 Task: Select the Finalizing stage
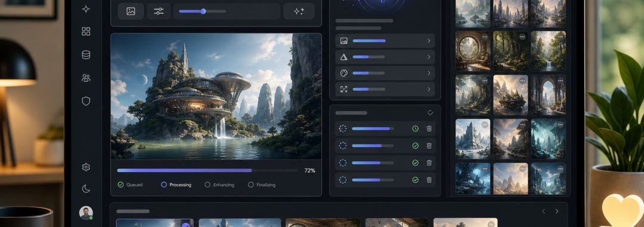[x=262, y=185]
